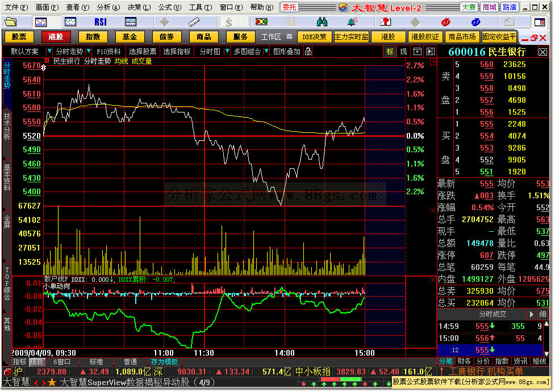
Task: Open the 工商银行 机构买单 alert text
Action: point(486,372)
